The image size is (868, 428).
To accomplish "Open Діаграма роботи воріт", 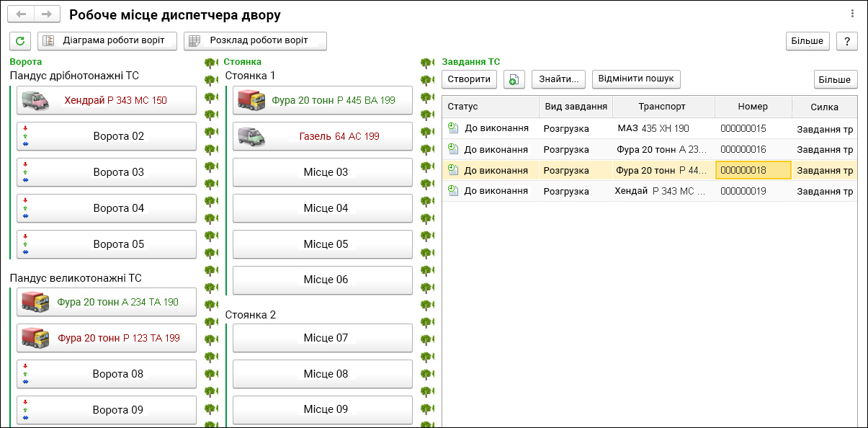I will point(107,41).
